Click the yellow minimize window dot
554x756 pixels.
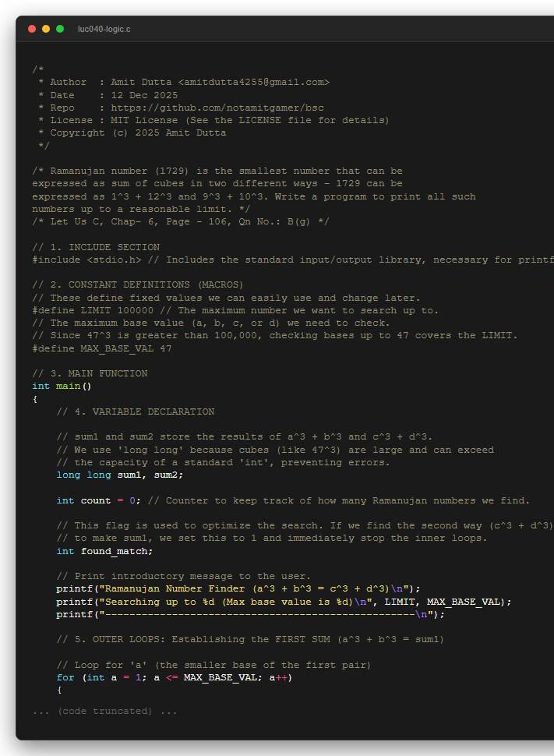pyautogui.click(x=46, y=29)
